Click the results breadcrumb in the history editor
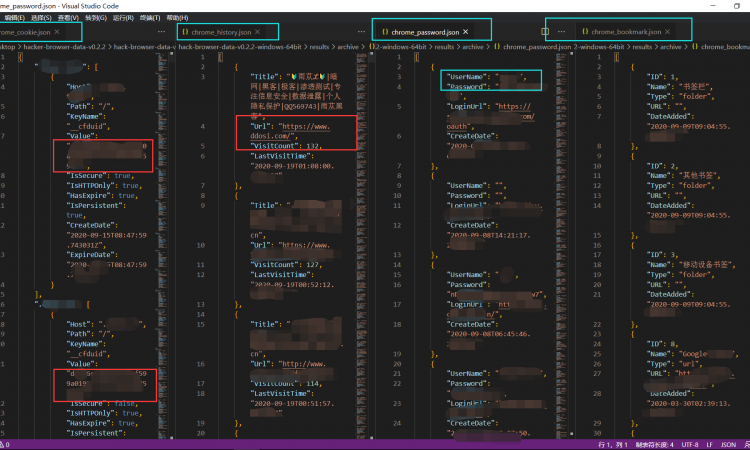750x450 pixels. point(319,47)
